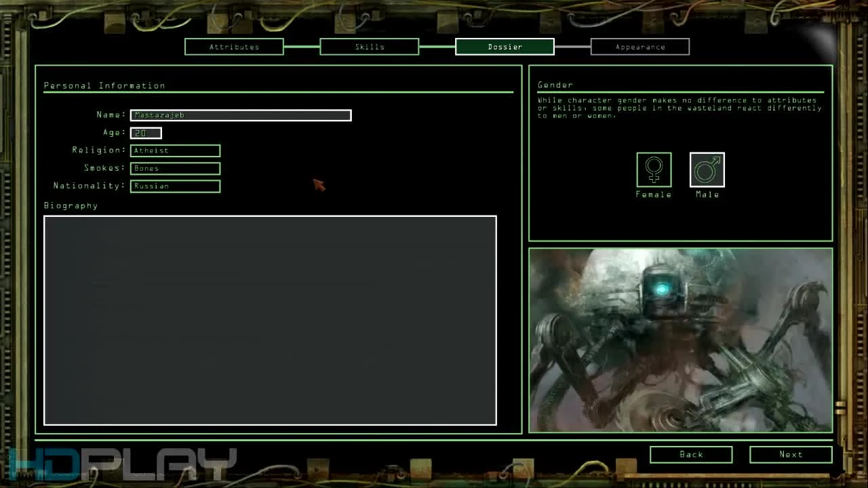Click the Personal Information section header
The image size is (868, 488).
[104, 85]
